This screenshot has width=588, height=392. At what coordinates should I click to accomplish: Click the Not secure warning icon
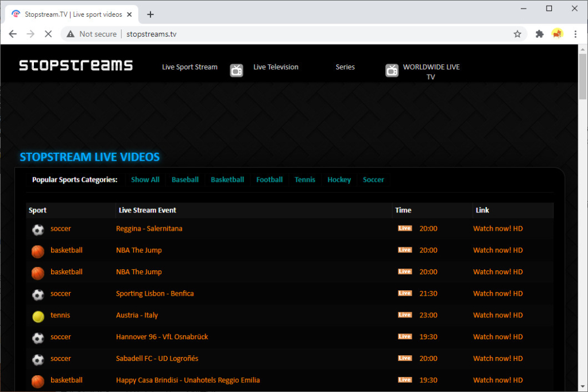pos(71,34)
